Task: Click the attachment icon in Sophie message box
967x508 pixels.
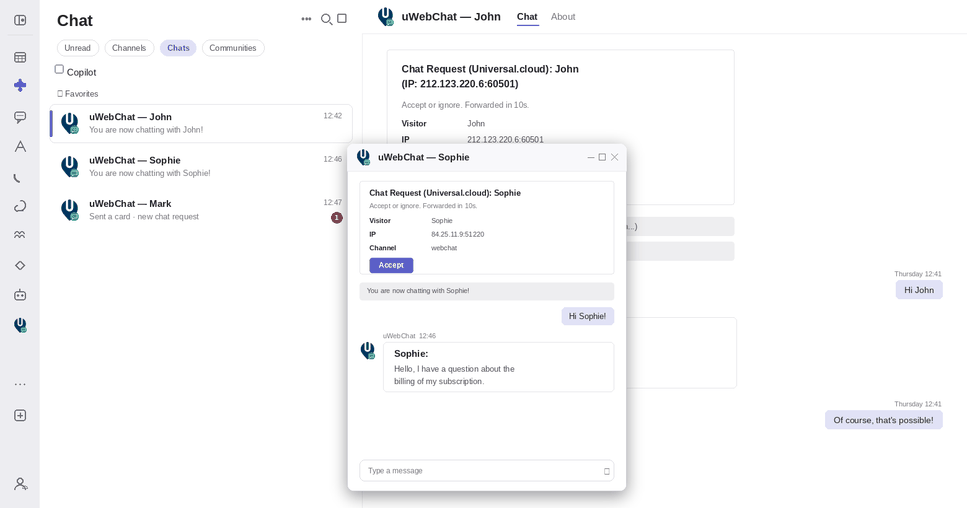Action: [606, 472]
